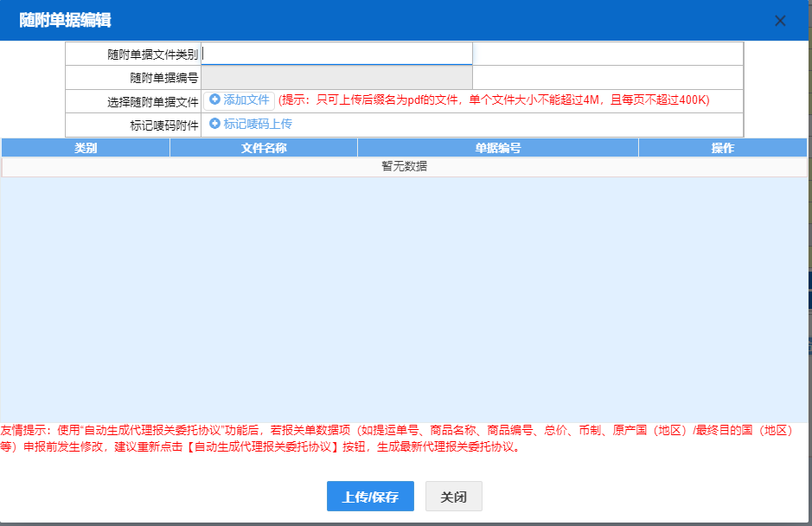Click the plus icon beside 标记唛码上传
Image resolution: width=812 pixels, height=526 pixels.
(x=215, y=125)
